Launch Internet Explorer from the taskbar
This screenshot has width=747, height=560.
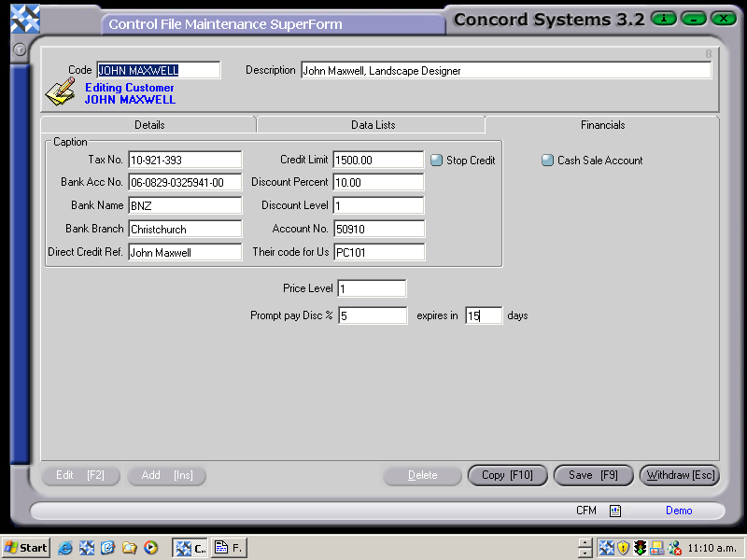(x=64, y=548)
